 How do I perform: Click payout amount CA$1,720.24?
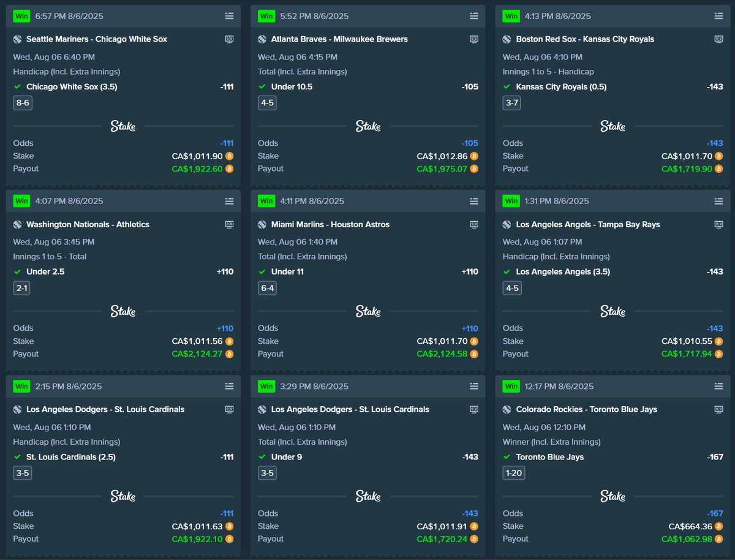(442, 539)
